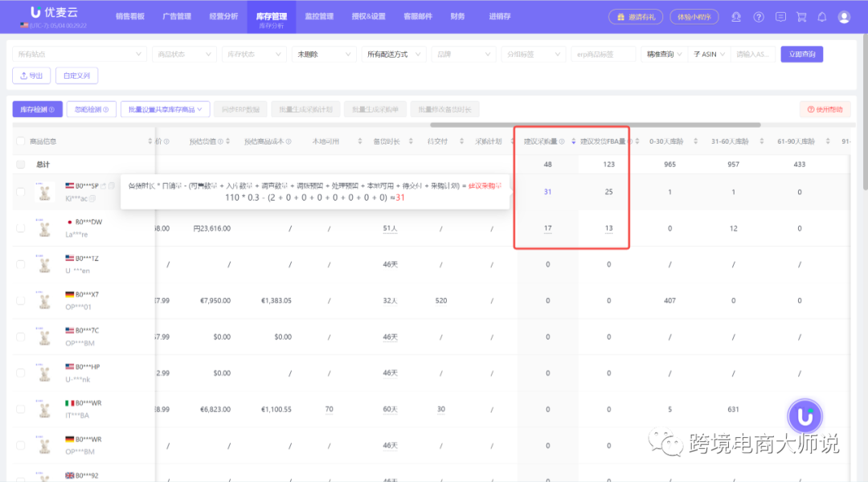Open the 财务 navigation menu
Screen dimensions: 868x482
457,16
